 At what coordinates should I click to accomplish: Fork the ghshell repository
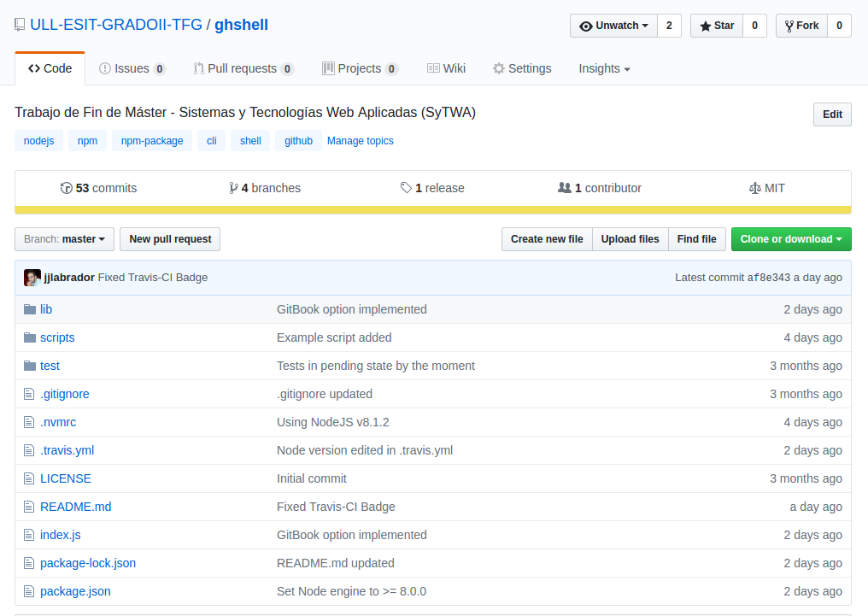[801, 26]
